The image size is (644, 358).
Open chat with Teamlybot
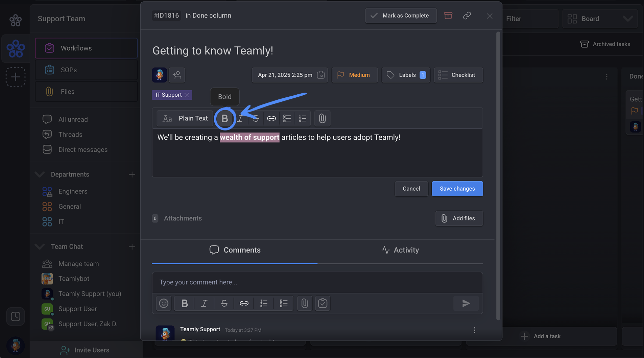74,279
